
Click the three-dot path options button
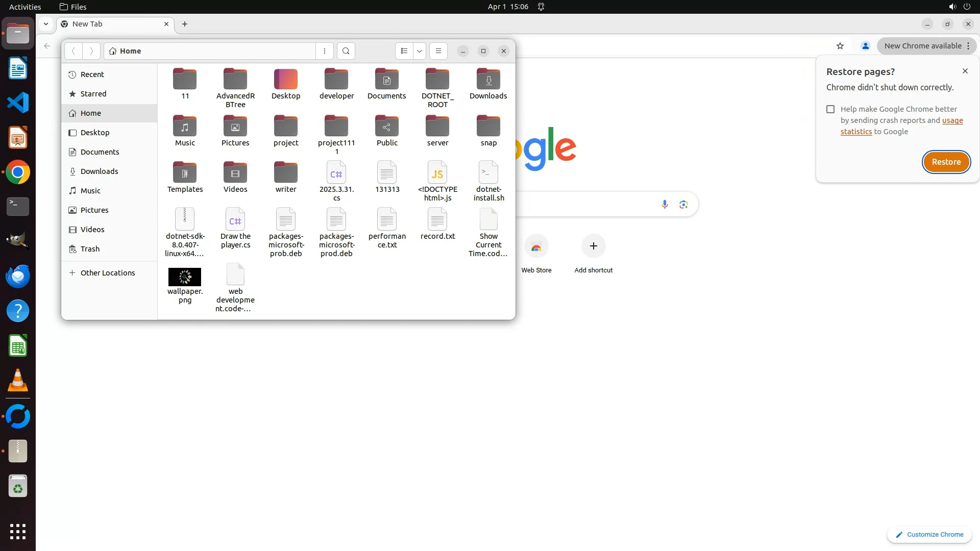pyautogui.click(x=325, y=51)
